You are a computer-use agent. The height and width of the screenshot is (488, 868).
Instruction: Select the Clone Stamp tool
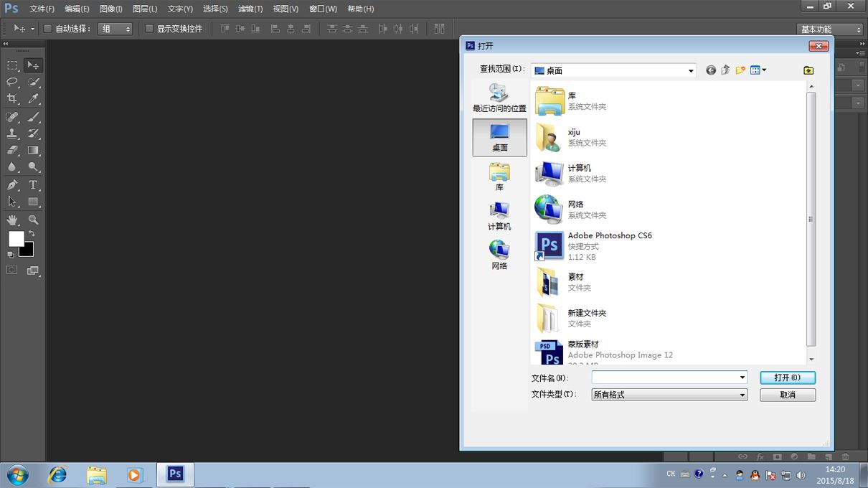tap(12, 133)
